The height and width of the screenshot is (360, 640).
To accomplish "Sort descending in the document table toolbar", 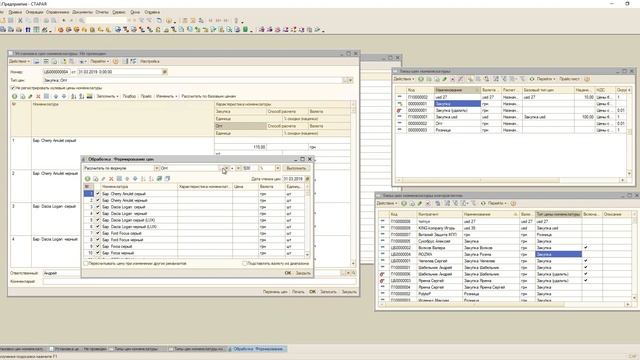I will 81,96.
